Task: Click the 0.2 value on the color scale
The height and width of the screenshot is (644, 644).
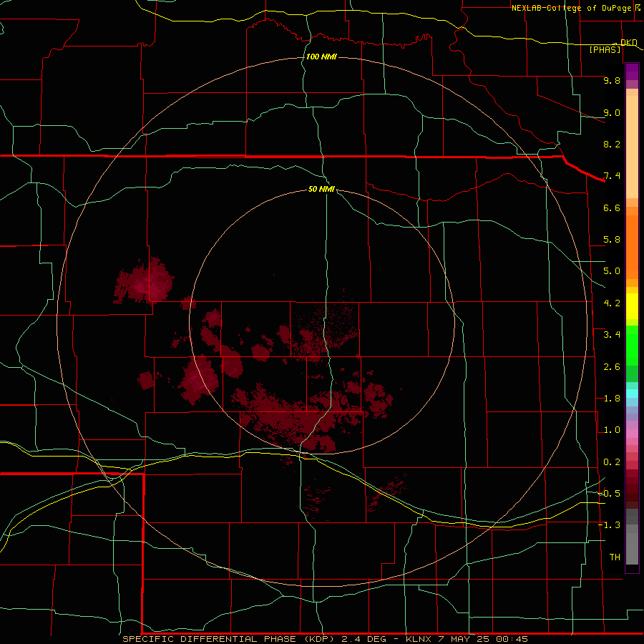Action: click(612, 462)
